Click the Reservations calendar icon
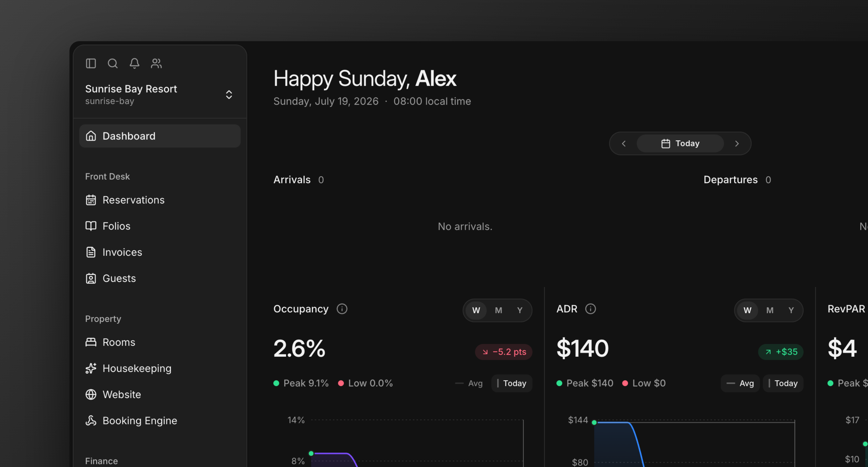Viewport: 868px width, 467px height. coord(91,200)
